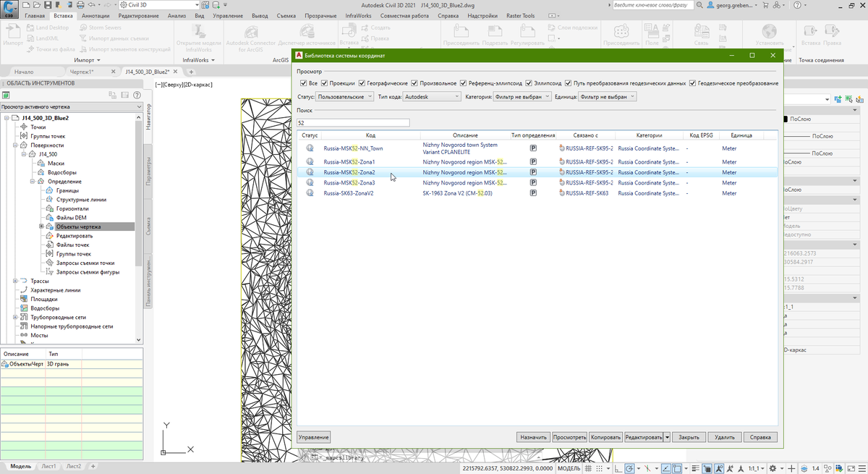Click the status icon of Russia-MSK52-NN_Town row

tap(310, 148)
